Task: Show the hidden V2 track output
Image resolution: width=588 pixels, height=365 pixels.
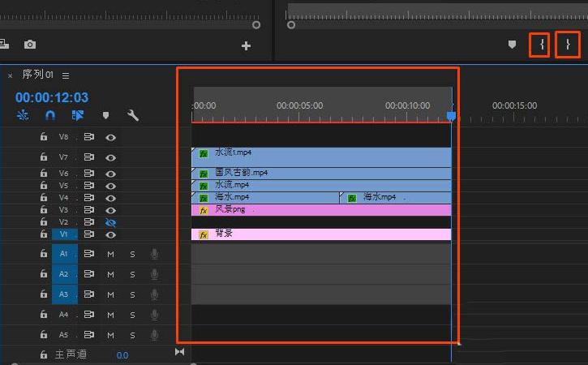Action: coord(110,223)
